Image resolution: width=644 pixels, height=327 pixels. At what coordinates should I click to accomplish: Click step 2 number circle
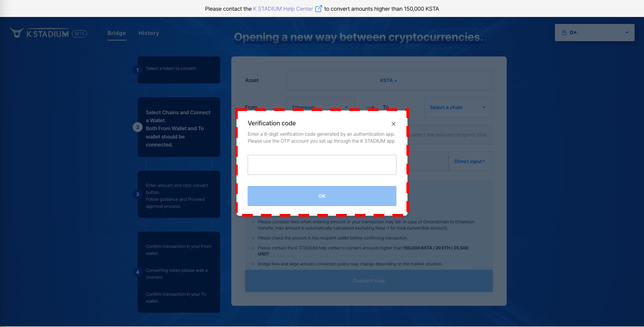[137, 127]
